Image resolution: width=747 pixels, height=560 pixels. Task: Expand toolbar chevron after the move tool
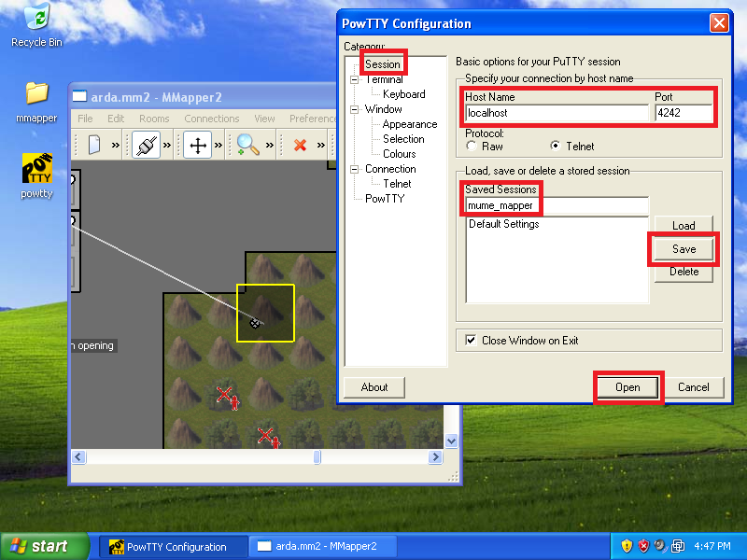click(218, 145)
